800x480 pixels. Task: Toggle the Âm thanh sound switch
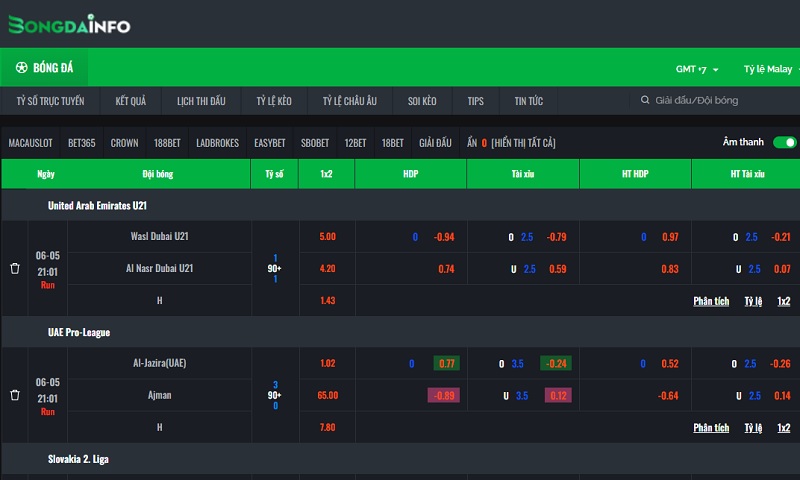(785, 143)
